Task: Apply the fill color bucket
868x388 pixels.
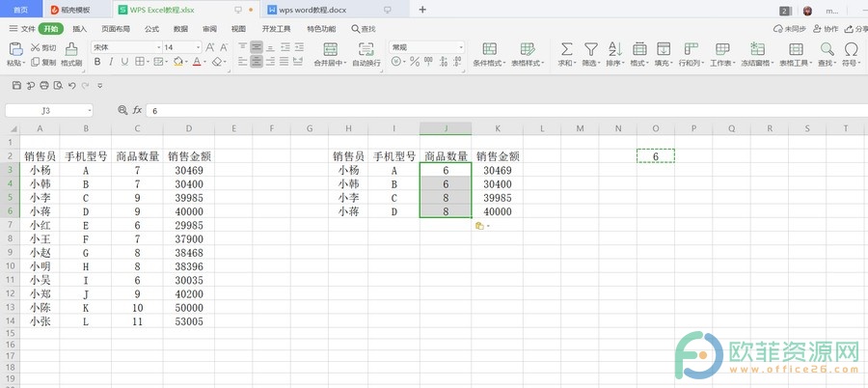Action: click(177, 62)
